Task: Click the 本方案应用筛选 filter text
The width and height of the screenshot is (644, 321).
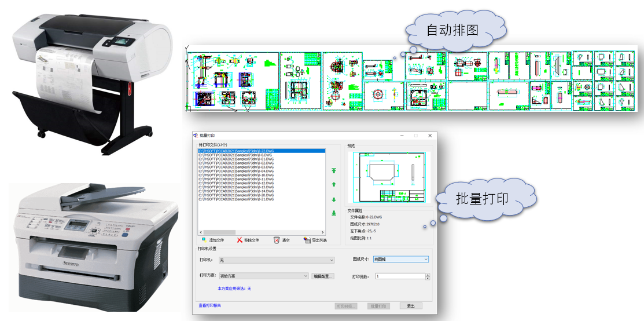Action: pyautogui.click(x=234, y=289)
